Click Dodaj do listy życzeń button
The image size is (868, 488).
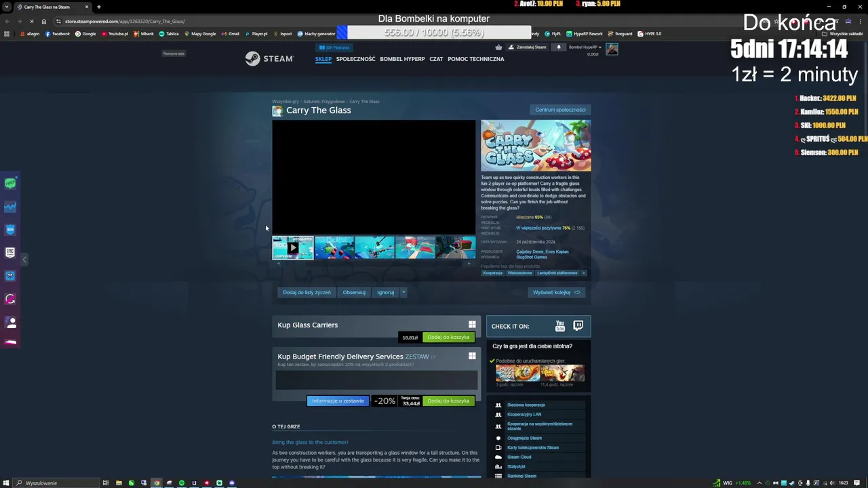pos(307,292)
